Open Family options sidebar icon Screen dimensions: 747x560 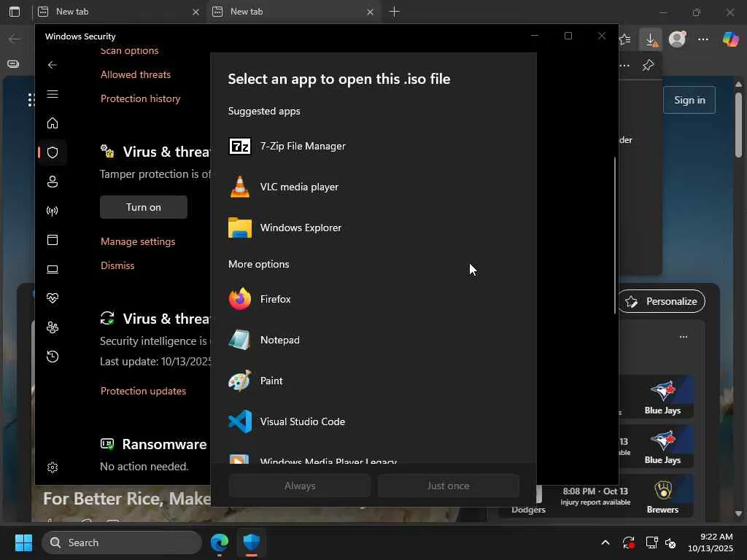[53, 327]
